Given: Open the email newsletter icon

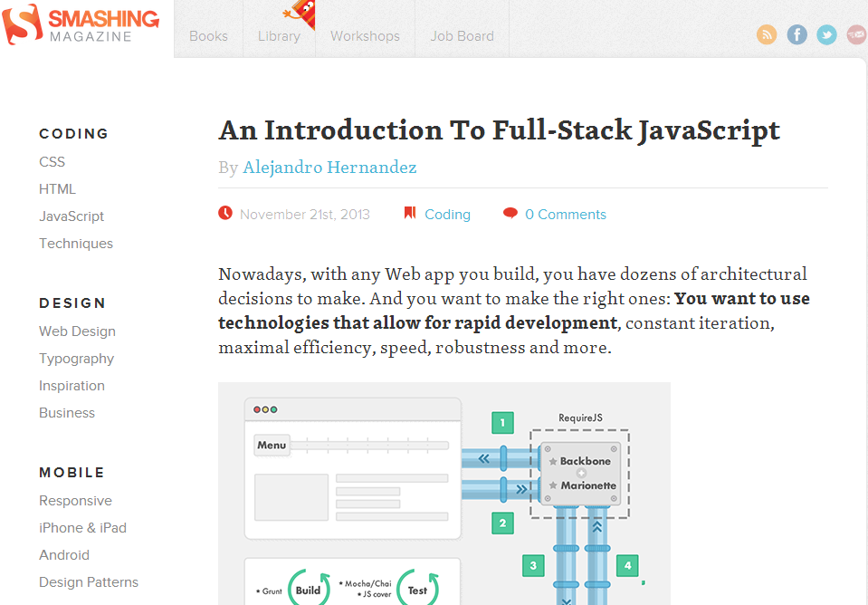Looking at the screenshot, I should tap(856, 35).
